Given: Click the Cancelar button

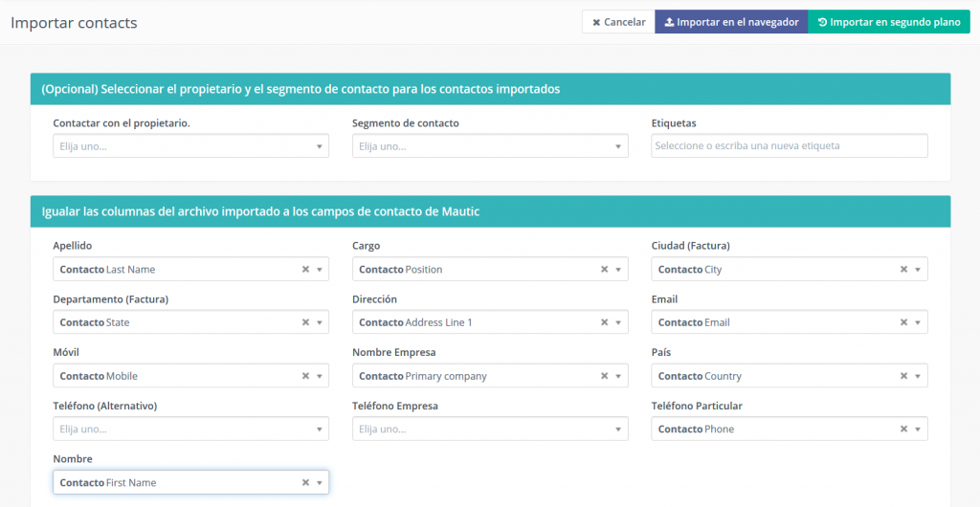Looking at the screenshot, I should 618,22.
